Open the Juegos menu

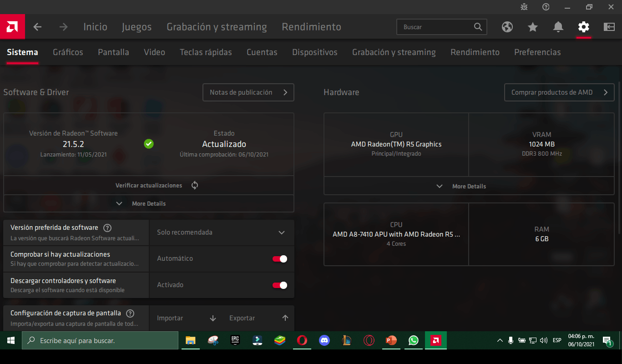point(137,27)
